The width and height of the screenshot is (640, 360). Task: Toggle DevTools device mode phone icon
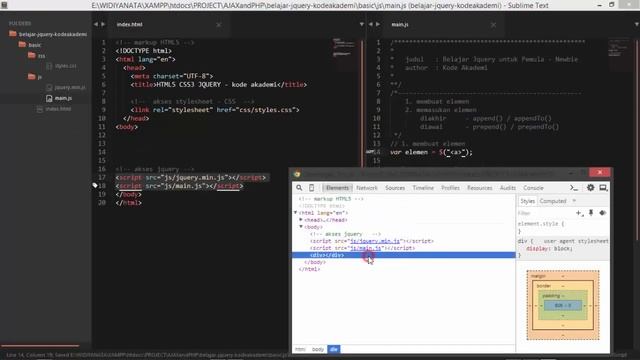(x=311, y=188)
